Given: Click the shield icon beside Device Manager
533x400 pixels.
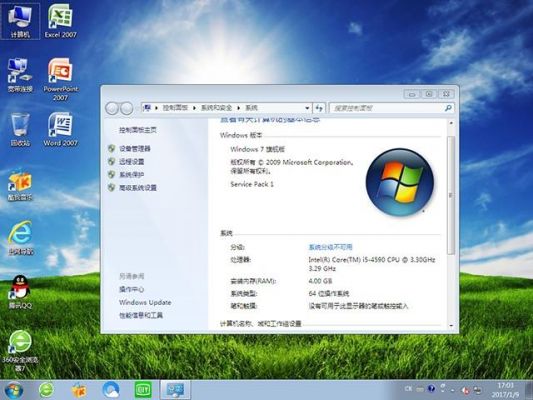Looking at the screenshot, I should [111, 149].
